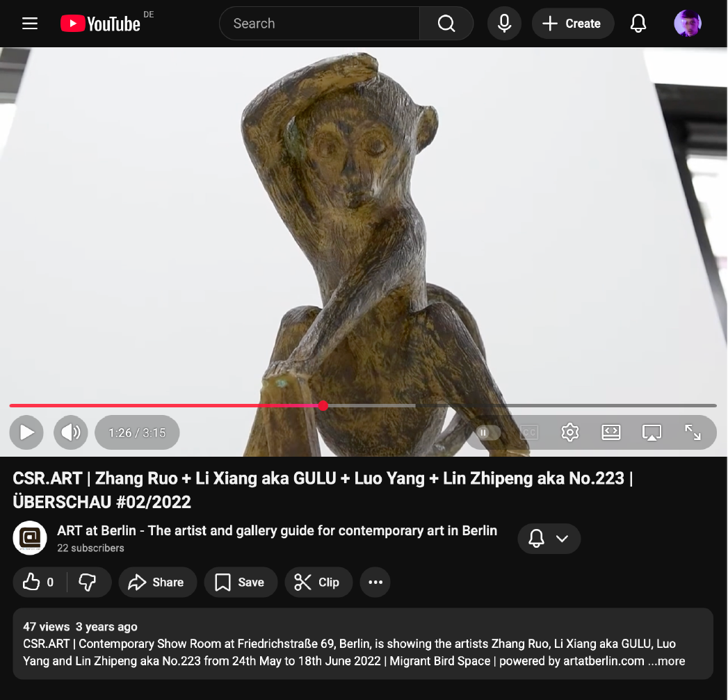Image resolution: width=728 pixels, height=700 pixels.
Task: Open the hamburger guide menu
Action: 30,24
